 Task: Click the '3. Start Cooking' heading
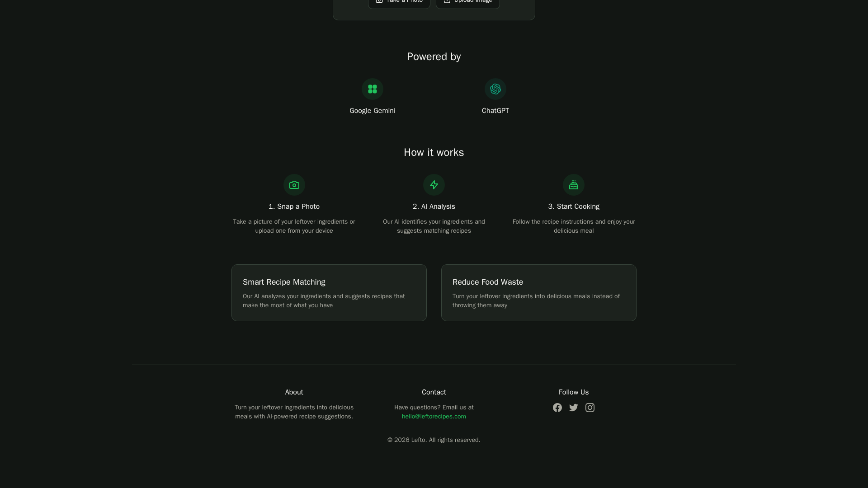[x=573, y=206]
